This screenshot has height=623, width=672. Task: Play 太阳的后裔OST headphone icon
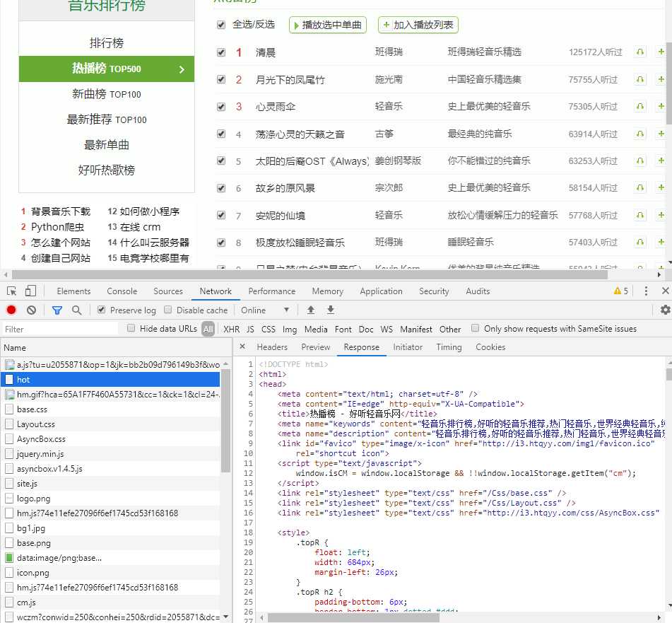[640, 161]
